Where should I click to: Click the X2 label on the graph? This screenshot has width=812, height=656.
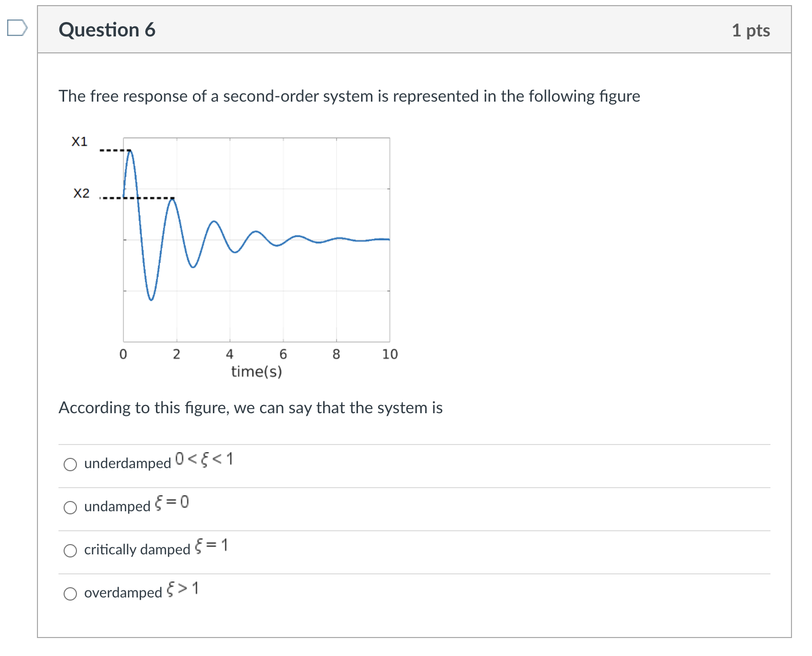click(x=81, y=194)
